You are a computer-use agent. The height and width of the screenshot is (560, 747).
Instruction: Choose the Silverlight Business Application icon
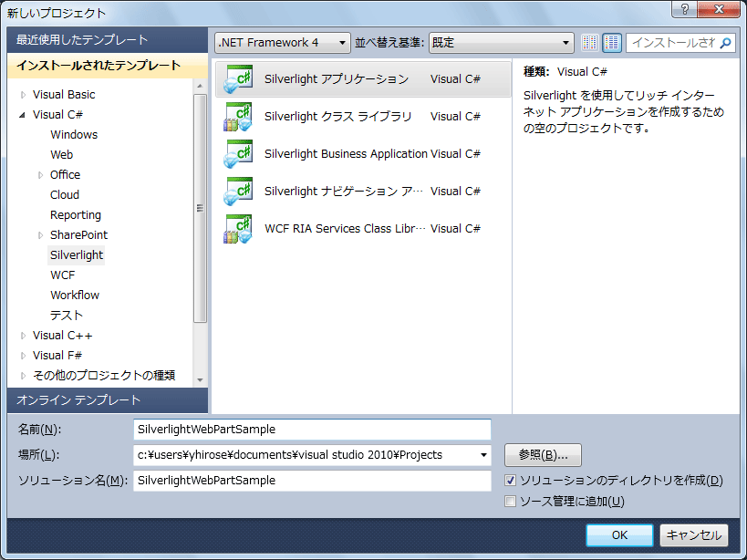[238, 154]
